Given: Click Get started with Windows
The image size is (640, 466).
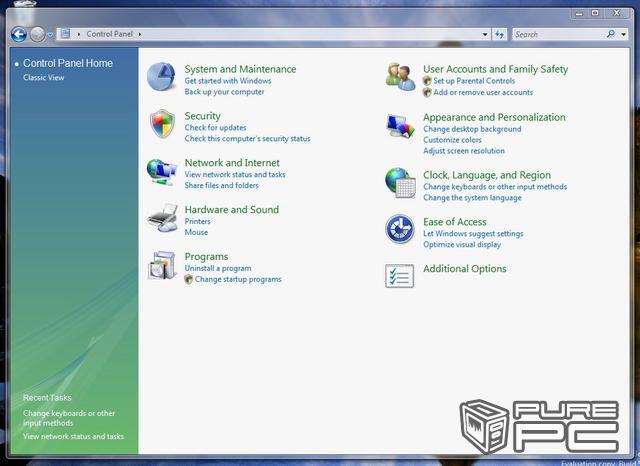Looking at the screenshot, I should click(228, 81).
